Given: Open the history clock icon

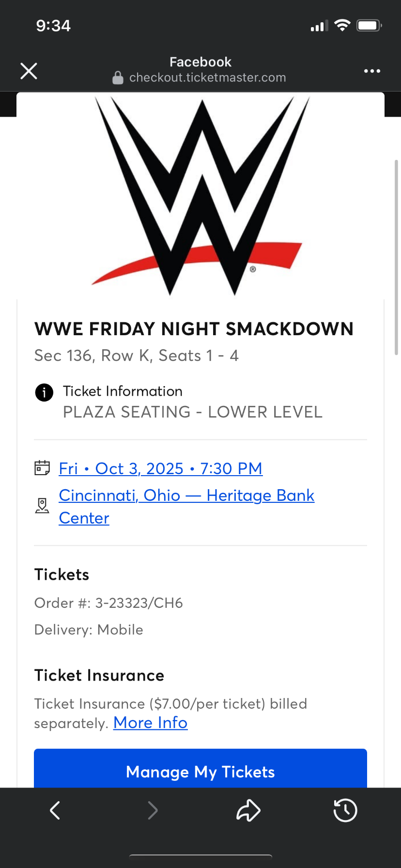Looking at the screenshot, I should click(x=345, y=810).
